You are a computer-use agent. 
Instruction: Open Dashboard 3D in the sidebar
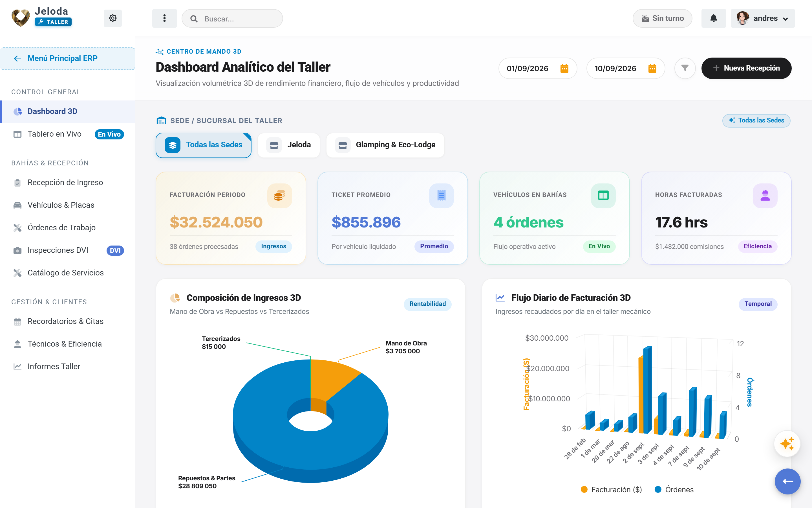pyautogui.click(x=68, y=111)
